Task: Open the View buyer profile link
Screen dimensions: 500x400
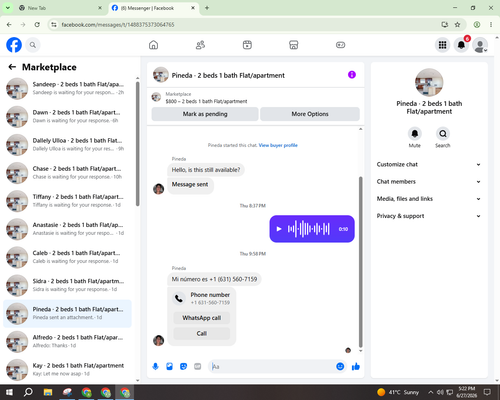Action: 278,145
